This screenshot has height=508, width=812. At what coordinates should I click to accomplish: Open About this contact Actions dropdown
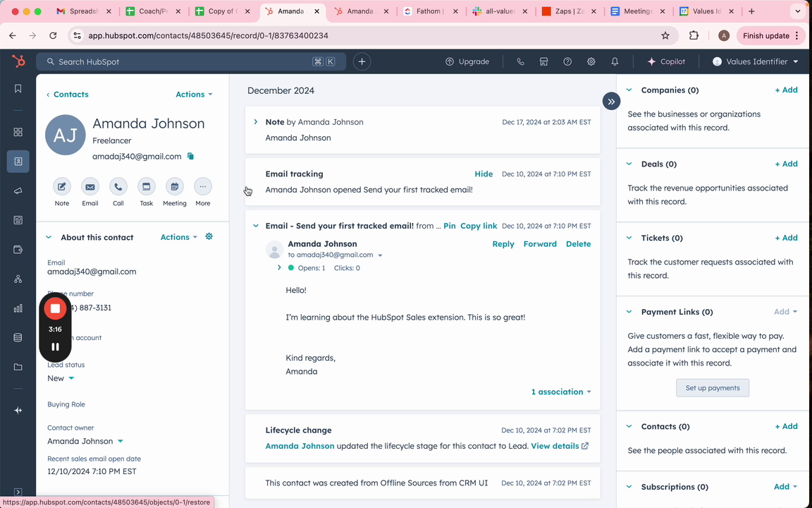tap(179, 237)
